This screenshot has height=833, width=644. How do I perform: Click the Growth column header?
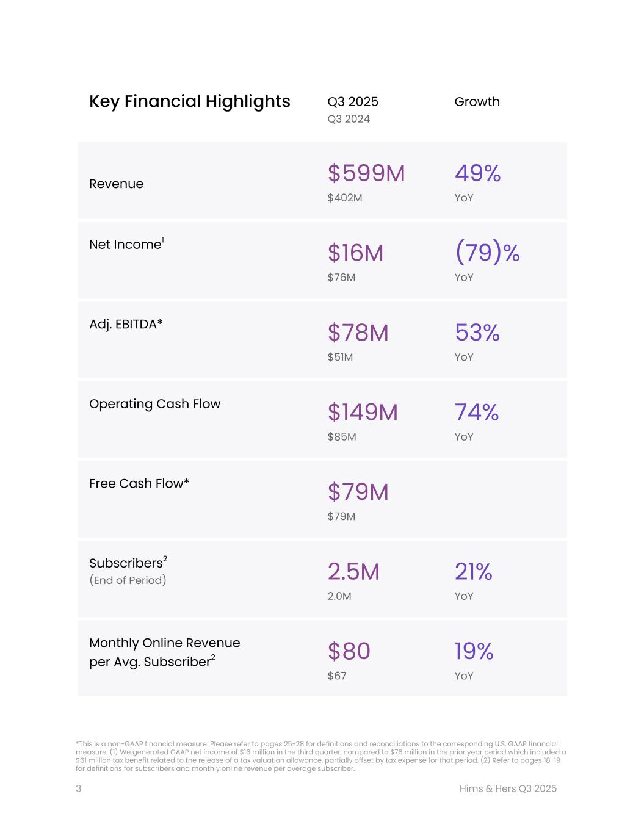pos(477,102)
